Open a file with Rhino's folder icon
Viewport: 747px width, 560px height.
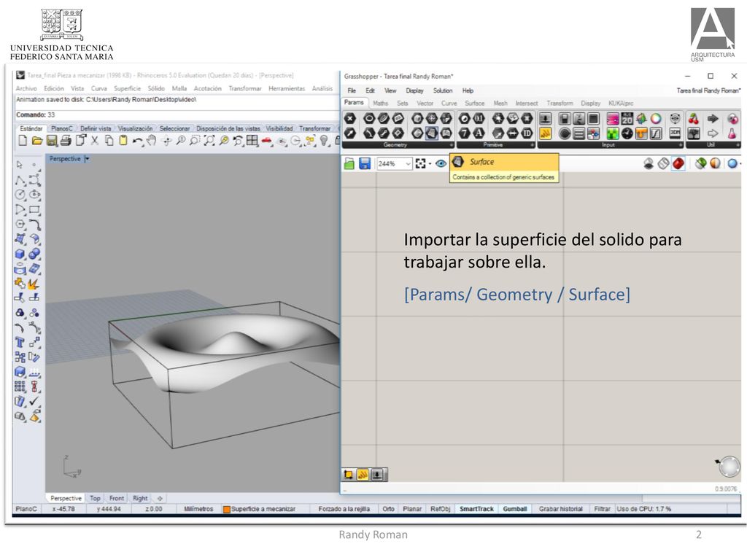pyautogui.click(x=37, y=141)
